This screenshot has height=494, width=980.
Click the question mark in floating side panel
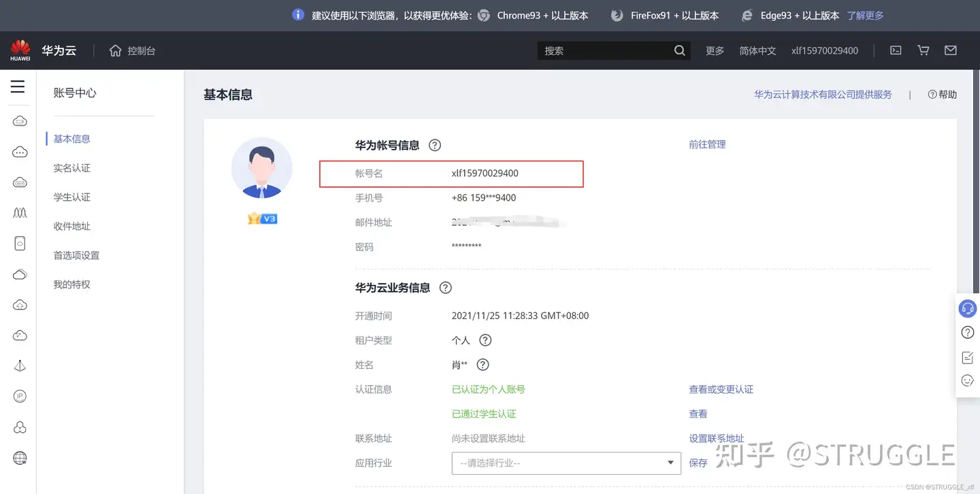click(967, 333)
